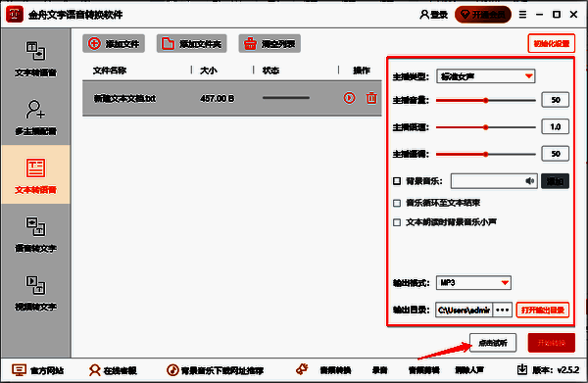Delete 新建文本文档.txt with the trash icon
Viewport: 588px width, 383px height.
(371, 98)
